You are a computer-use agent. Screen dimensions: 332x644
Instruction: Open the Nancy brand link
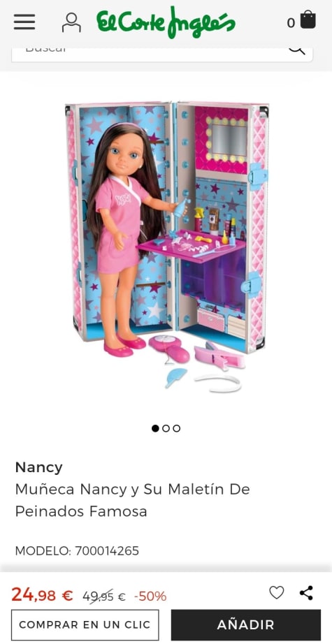[x=38, y=467]
